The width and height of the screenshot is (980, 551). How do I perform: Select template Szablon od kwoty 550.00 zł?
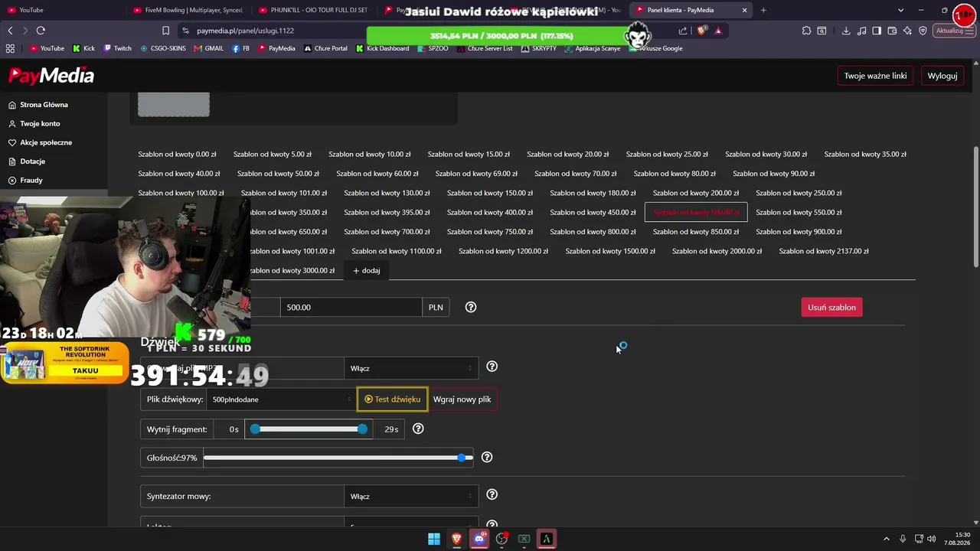[x=799, y=212]
